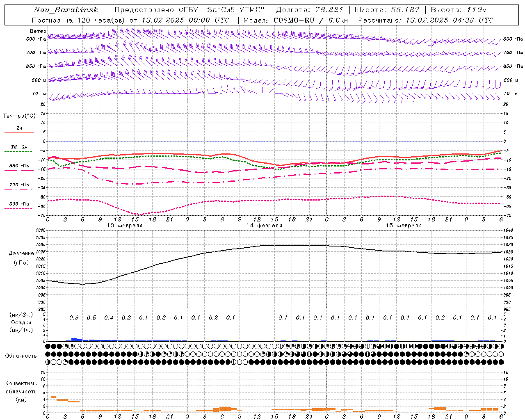
Task: Click the 'Облачность' cloud cover label
Action: (21, 356)
